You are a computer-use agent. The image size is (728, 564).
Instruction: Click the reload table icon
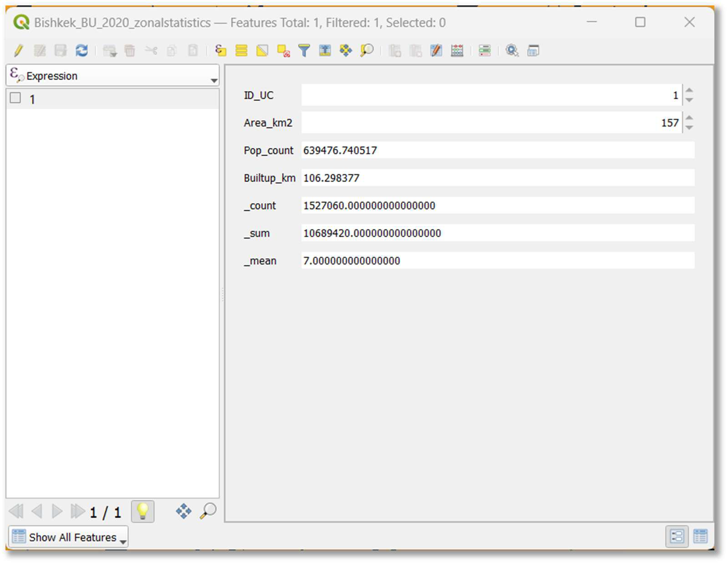[82, 51]
